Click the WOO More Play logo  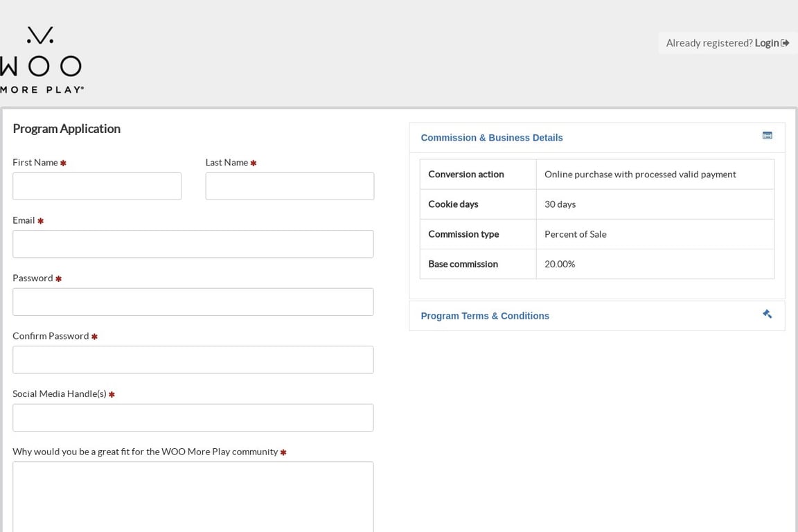coord(42,60)
